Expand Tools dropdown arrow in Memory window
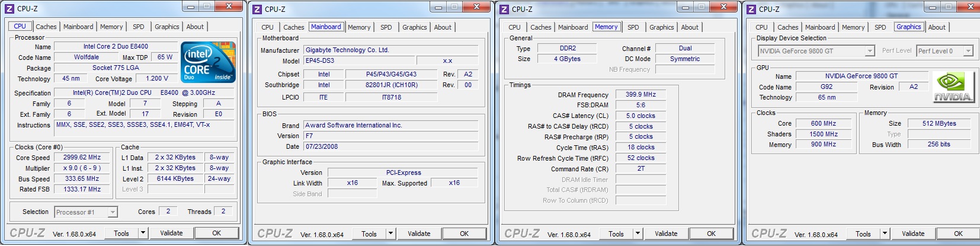 pos(638,234)
